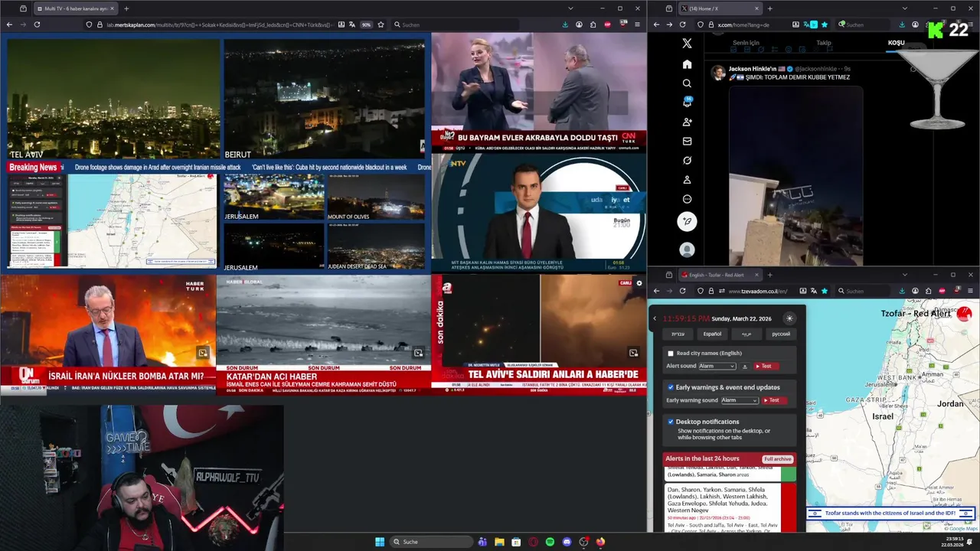This screenshot has height=551, width=980.
Task: Switch to KOŞU tab on X
Action: [x=896, y=43]
